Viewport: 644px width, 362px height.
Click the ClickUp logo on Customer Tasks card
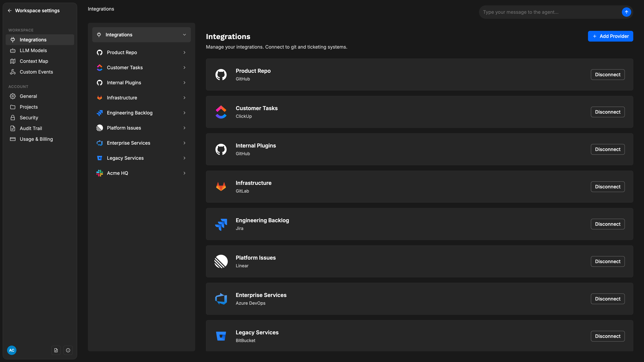pos(221,112)
